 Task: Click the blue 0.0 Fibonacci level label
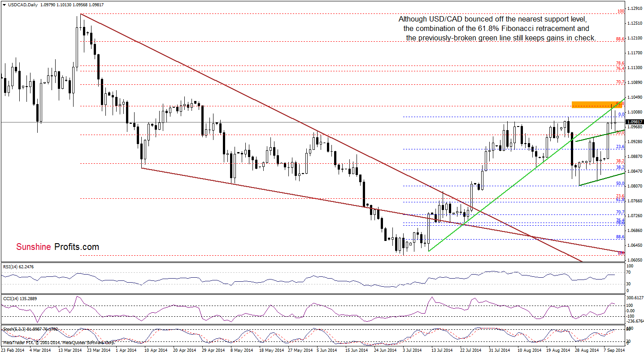coord(622,114)
